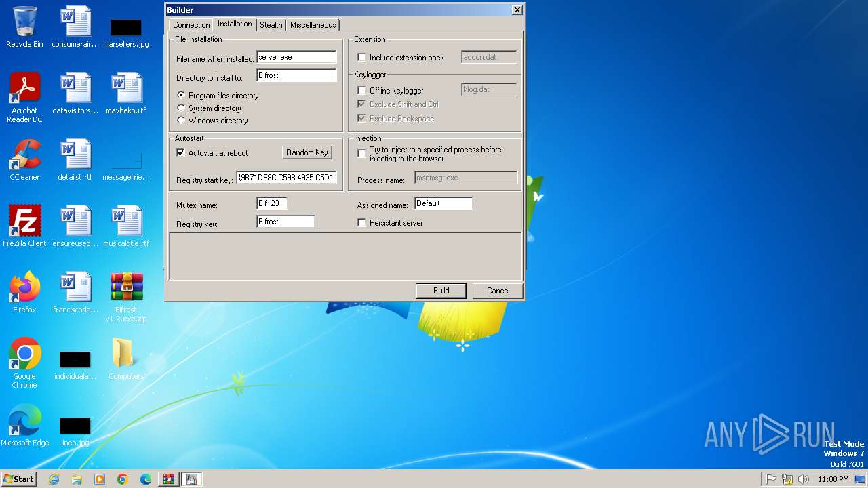Open the network tray icon
The height and width of the screenshot is (488, 868).
coord(787,479)
